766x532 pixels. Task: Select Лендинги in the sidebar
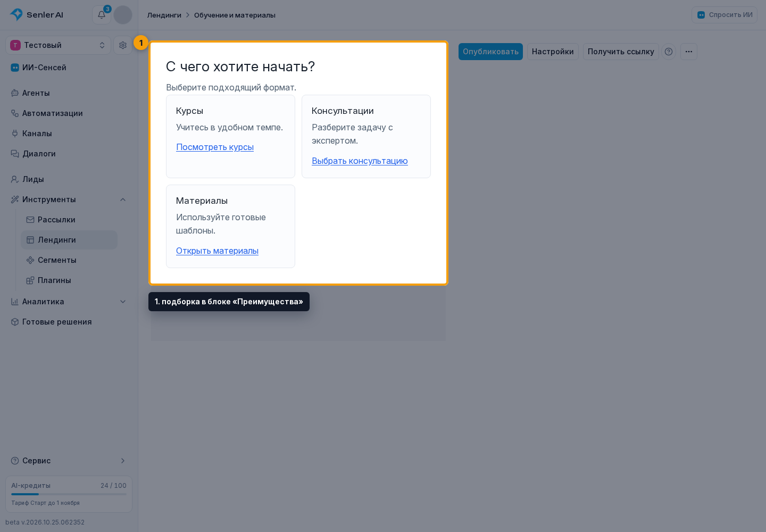point(69,240)
